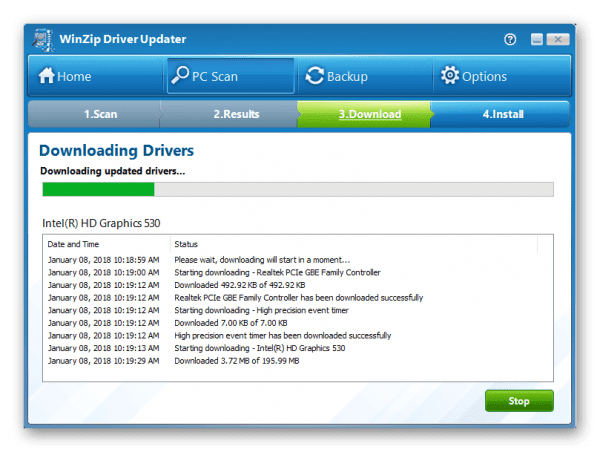Click 'Downloading updated drivers...' status text
This screenshot has height=452, width=600.
click(112, 171)
